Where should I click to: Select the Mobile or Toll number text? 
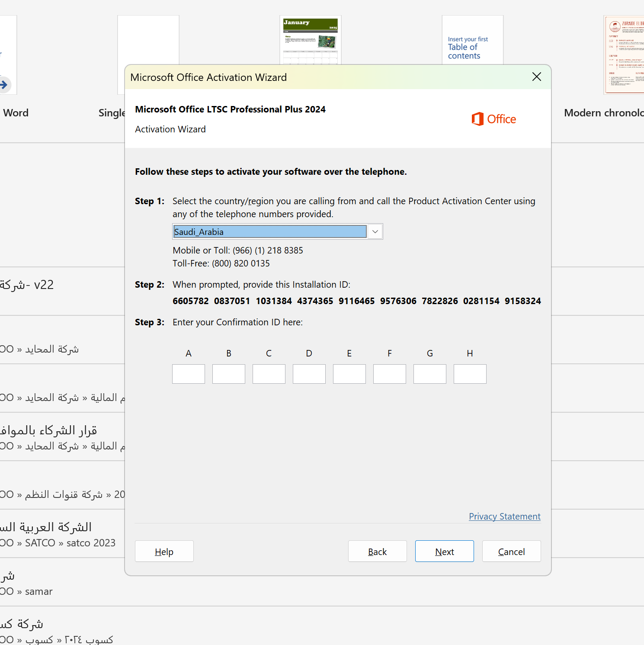(x=238, y=250)
